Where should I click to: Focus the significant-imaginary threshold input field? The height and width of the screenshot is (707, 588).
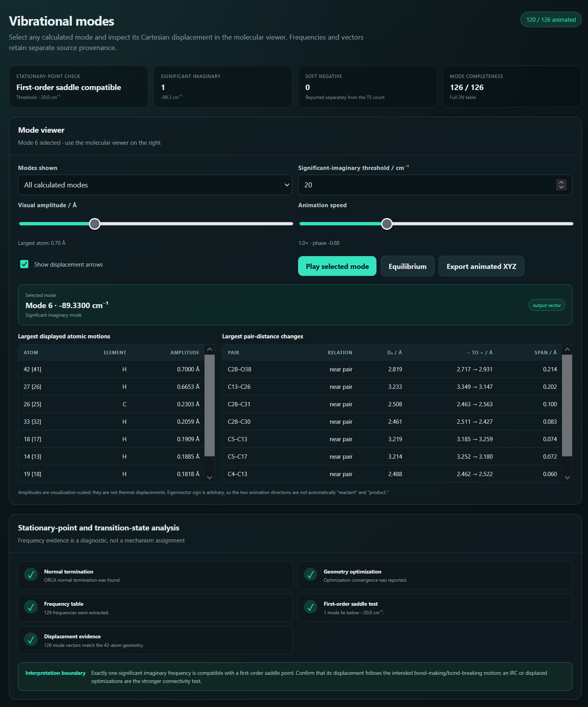435,185
